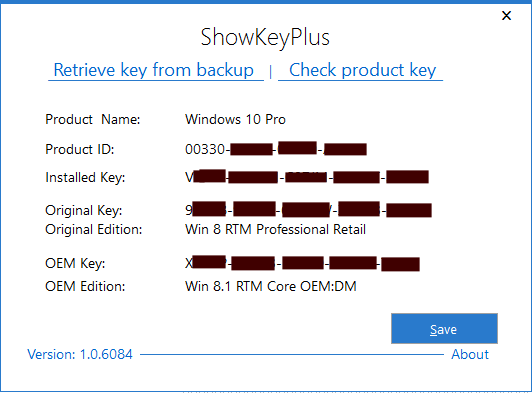Screen dimensions: 532x393
Task: Open the Retrieve key from backup link
Action: pyautogui.click(x=154, y=71)
